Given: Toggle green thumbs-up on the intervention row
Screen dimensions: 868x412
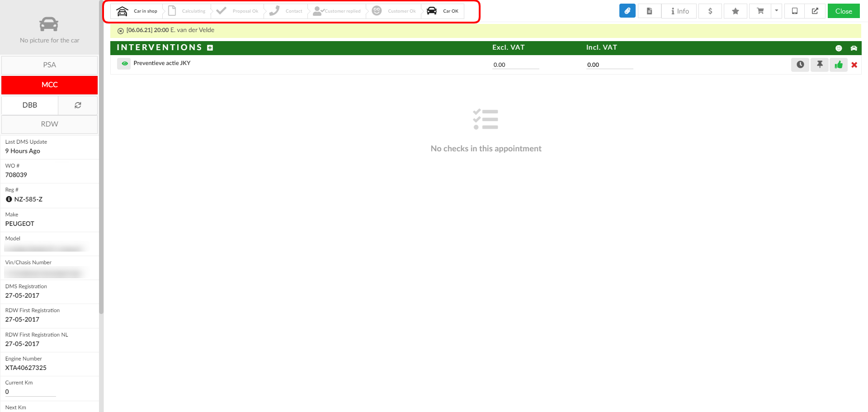Looking at the screenshot, I should point(839,65).
